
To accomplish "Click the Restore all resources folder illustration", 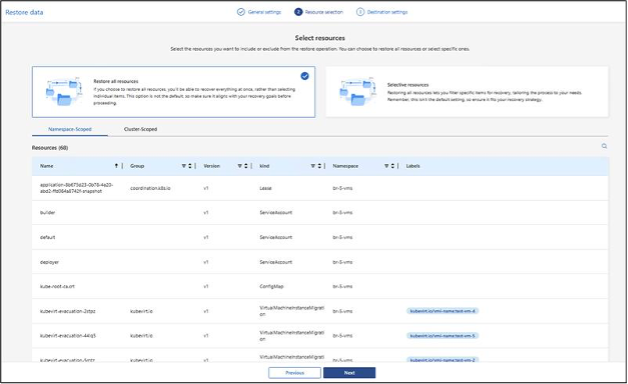I will tap(64, 92).
